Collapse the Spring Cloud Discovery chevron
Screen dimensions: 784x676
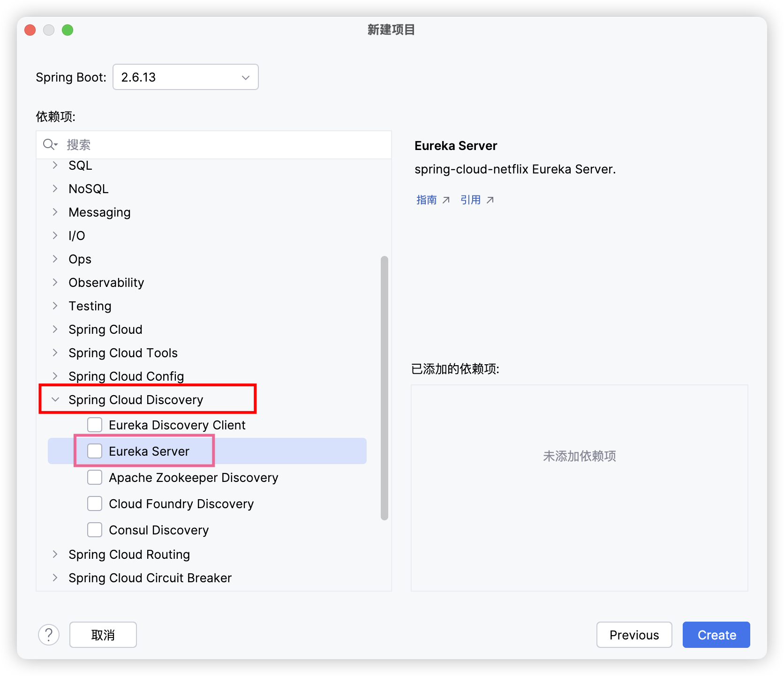[x=55, y=399]
